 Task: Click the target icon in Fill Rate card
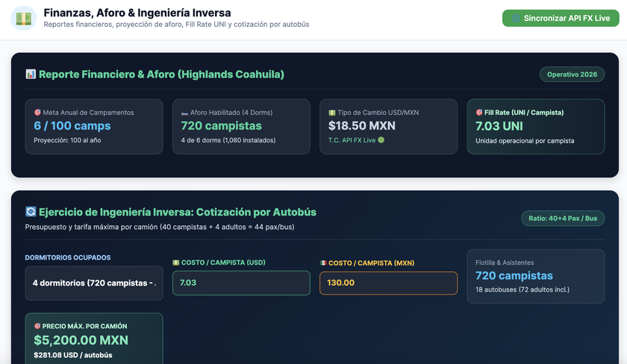click(x=479, y=113)
